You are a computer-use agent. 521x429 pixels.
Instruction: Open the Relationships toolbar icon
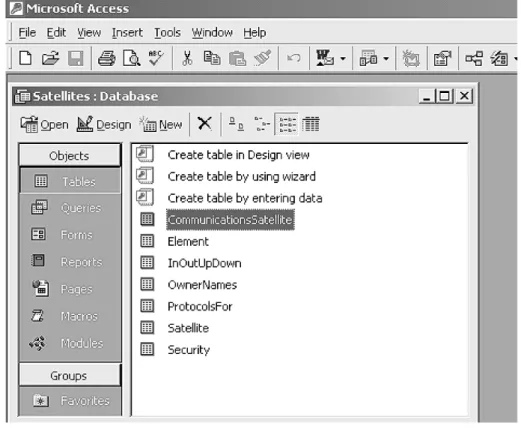pyautogui.click(x=474, y=59)
